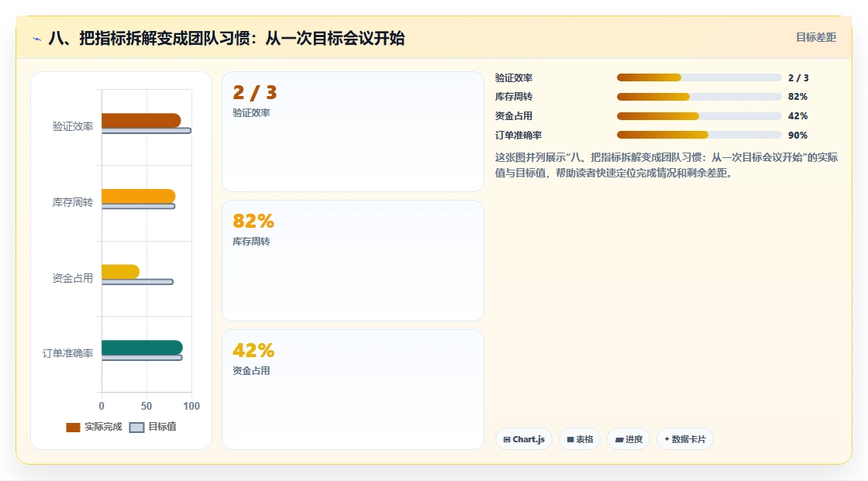
Task: Click the section title 八、把指标拆解变成团队习惯
Action: (226, 38)
